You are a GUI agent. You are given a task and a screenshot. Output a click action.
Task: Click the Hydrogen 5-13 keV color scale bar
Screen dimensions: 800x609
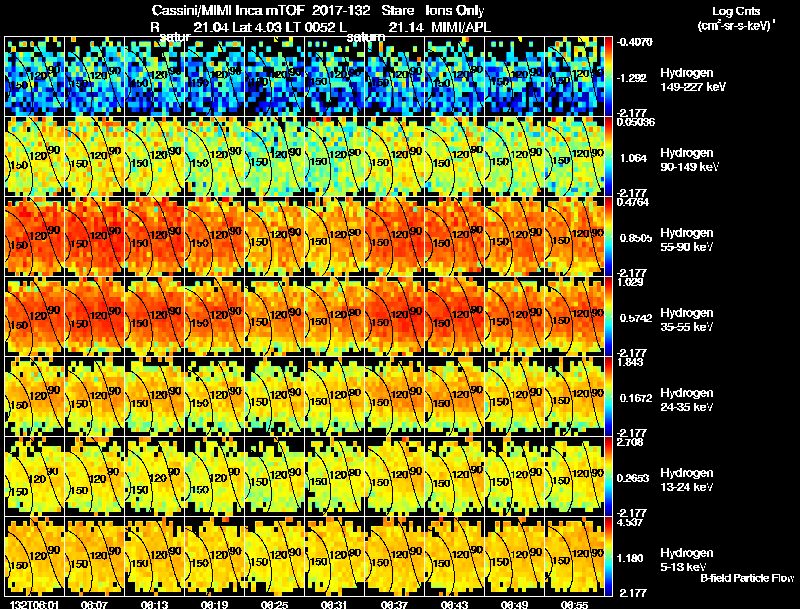[x=608, y=556]
